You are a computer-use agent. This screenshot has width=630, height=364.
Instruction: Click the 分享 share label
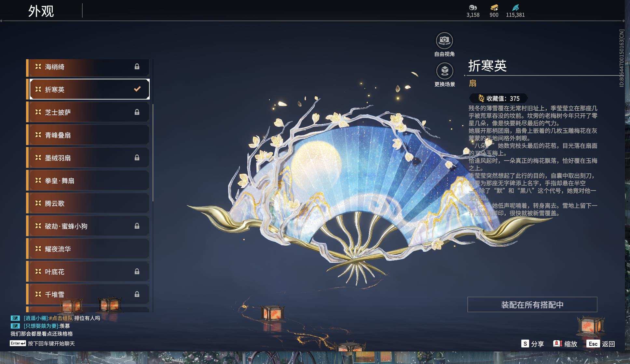537,344
